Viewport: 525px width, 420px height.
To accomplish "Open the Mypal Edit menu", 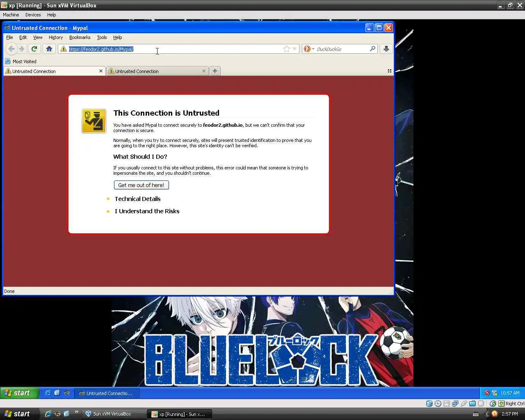I will (23, 37).
